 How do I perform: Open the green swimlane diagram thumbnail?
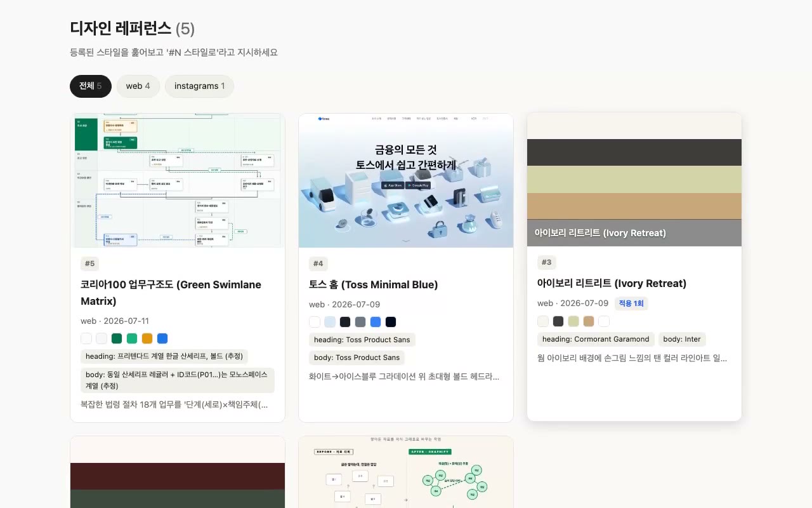178,180
